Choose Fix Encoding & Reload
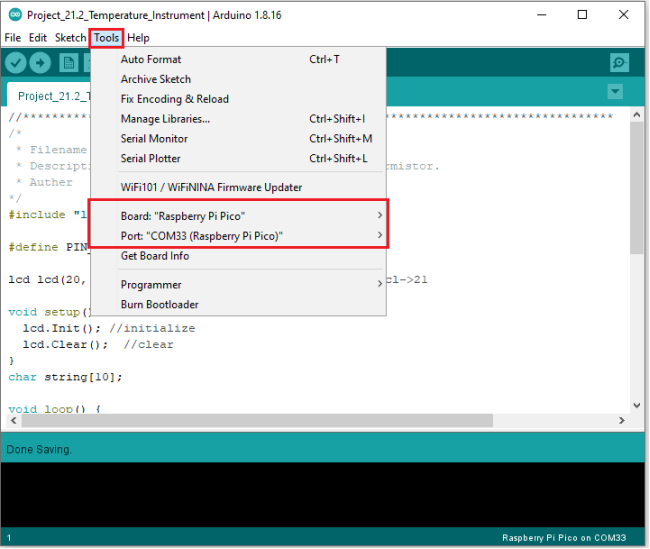Image resolution: width=650 pixels, height=549 pixels. (238, 99)
